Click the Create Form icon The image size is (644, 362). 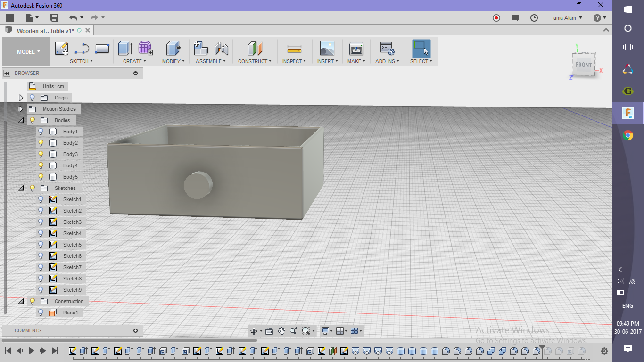tap(145, 49)
